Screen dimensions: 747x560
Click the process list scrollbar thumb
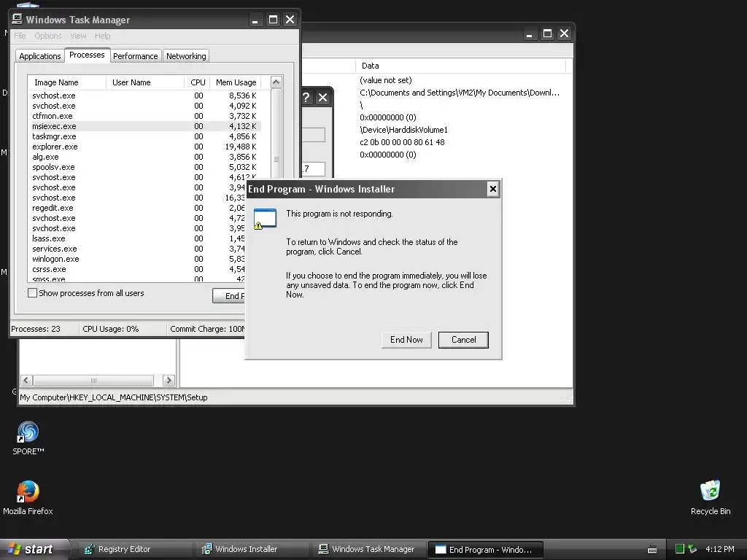point(276,158)
